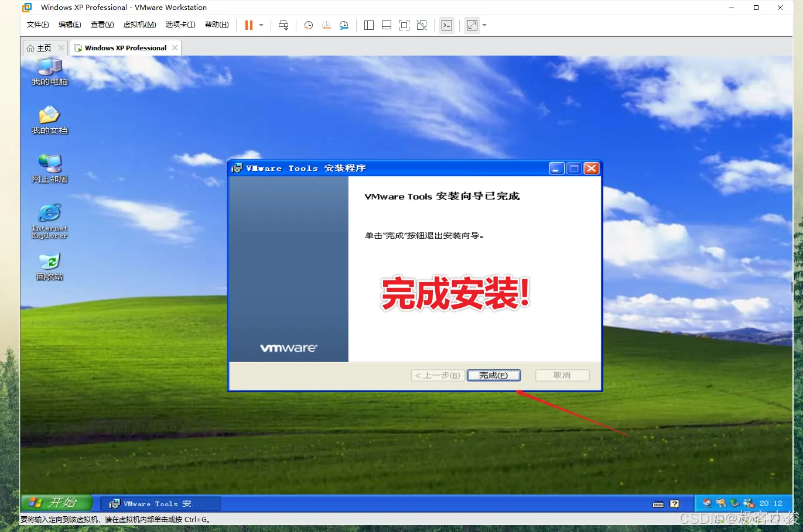Click the keys tray icon

click(721, 503)
